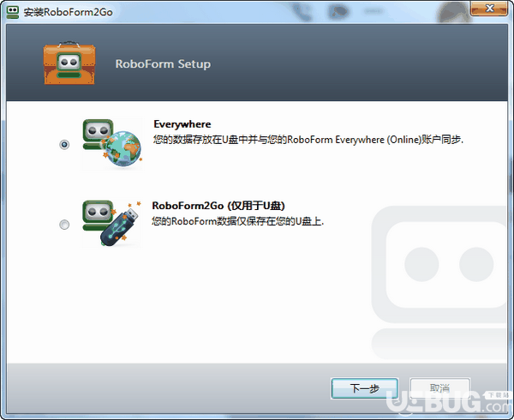Select the Everywhere radio button
The image size is (514, 420).
[x=64, y=144]
